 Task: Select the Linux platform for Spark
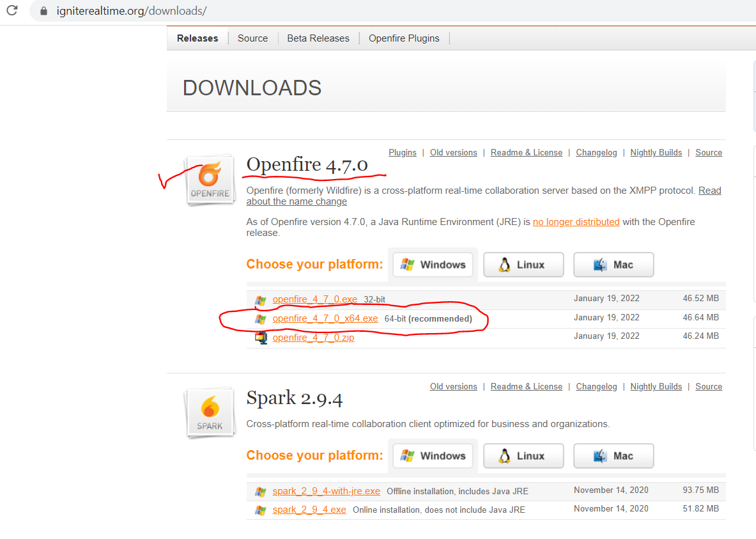(523, 455)
